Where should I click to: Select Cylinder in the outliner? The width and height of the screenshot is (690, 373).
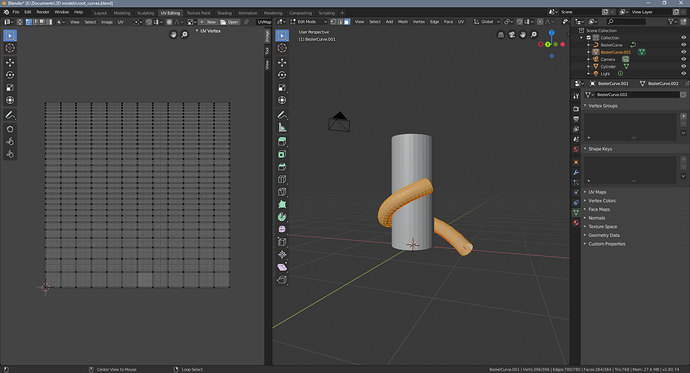[608, 66]
